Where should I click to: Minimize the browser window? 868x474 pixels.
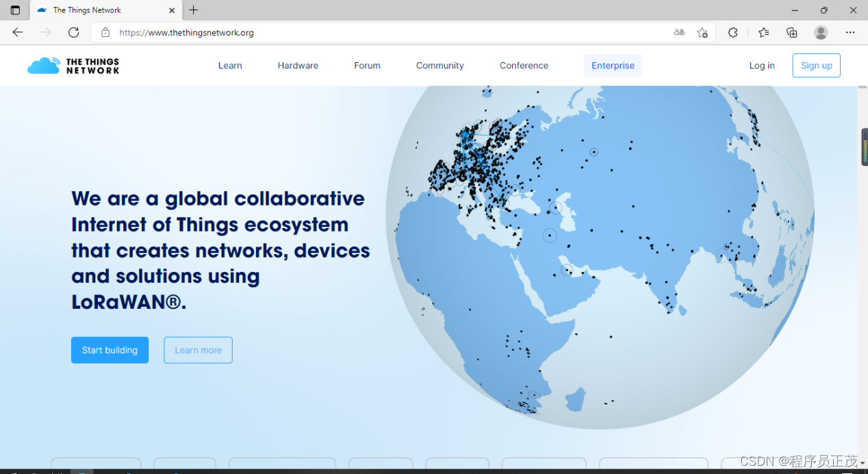795,10
